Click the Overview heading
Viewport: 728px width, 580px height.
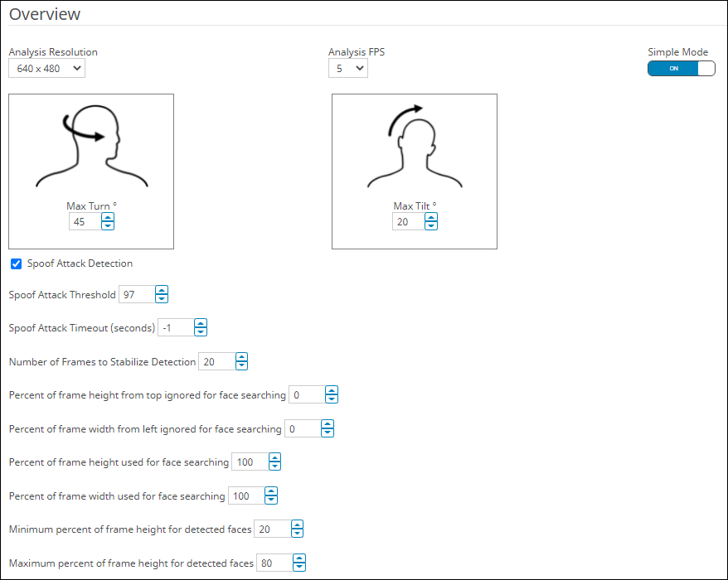tap(45, 14)
